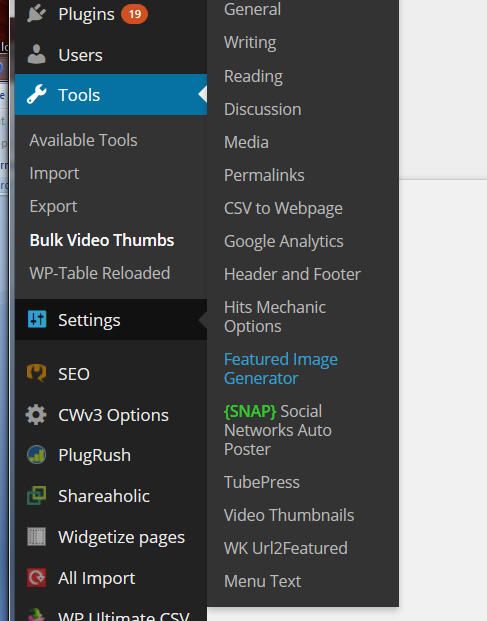Image resolution: width=487 pixels, height=621 pixels.
Task: Open General settings
Action: 252,9
